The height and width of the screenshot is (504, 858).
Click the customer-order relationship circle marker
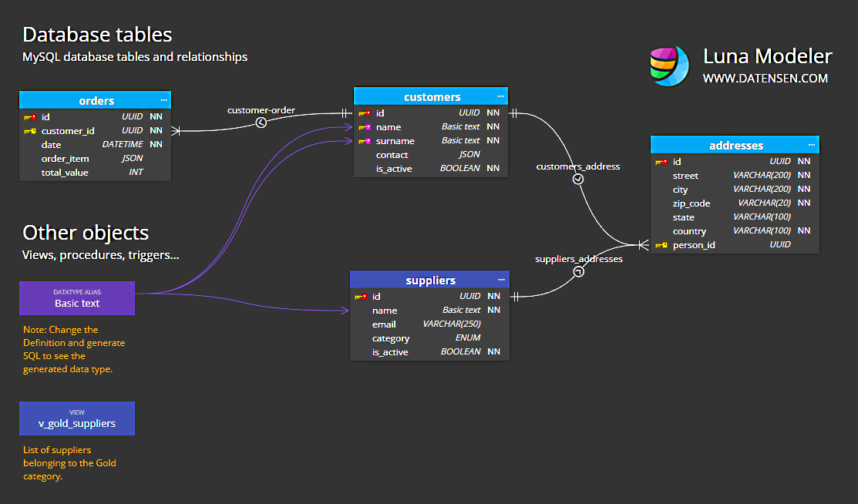pyautogui.click(x=261, y=123)
